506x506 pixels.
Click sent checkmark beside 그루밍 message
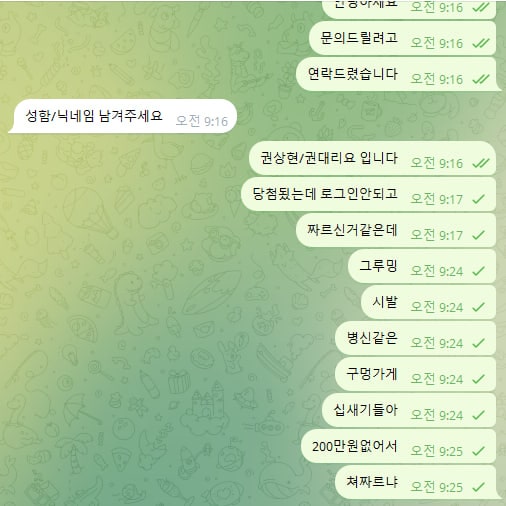pyautogui.click(x=479, y=271)
